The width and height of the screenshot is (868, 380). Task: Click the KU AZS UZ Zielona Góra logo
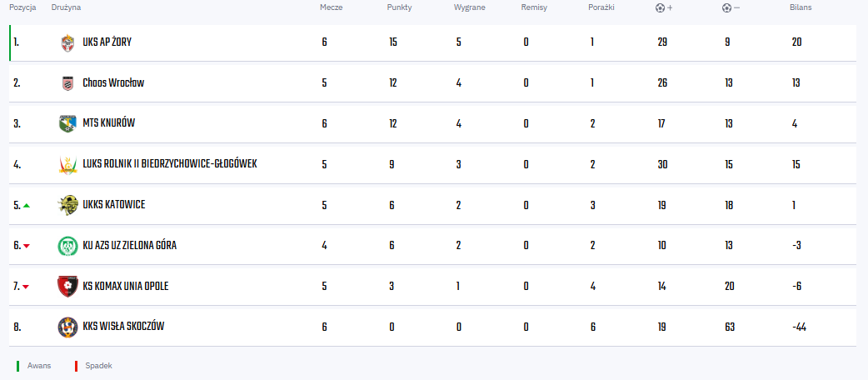[x=67, y=246]
